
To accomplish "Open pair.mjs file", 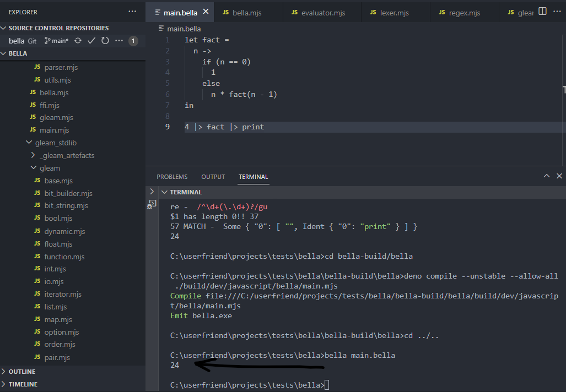I will [x=57, y=357].
